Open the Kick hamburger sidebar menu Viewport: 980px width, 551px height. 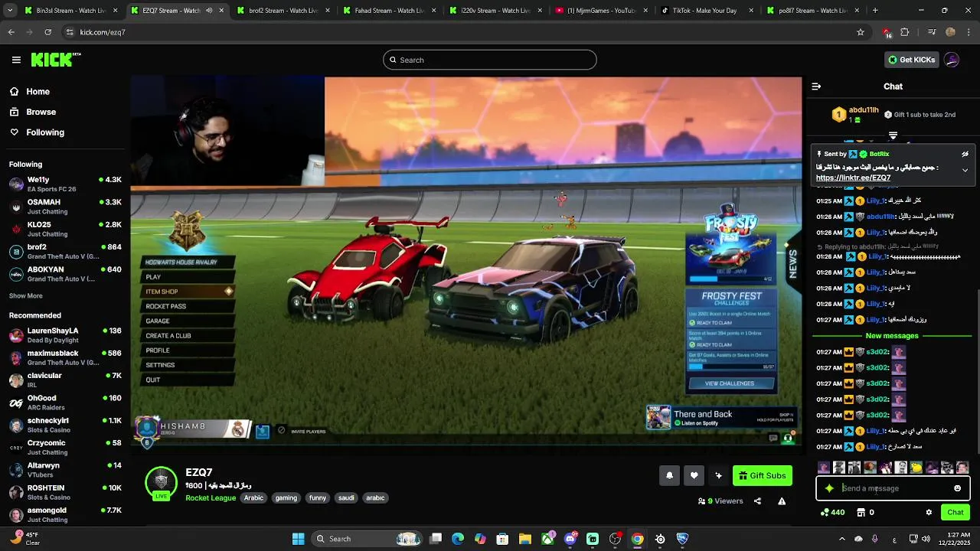tap(16, 60)
